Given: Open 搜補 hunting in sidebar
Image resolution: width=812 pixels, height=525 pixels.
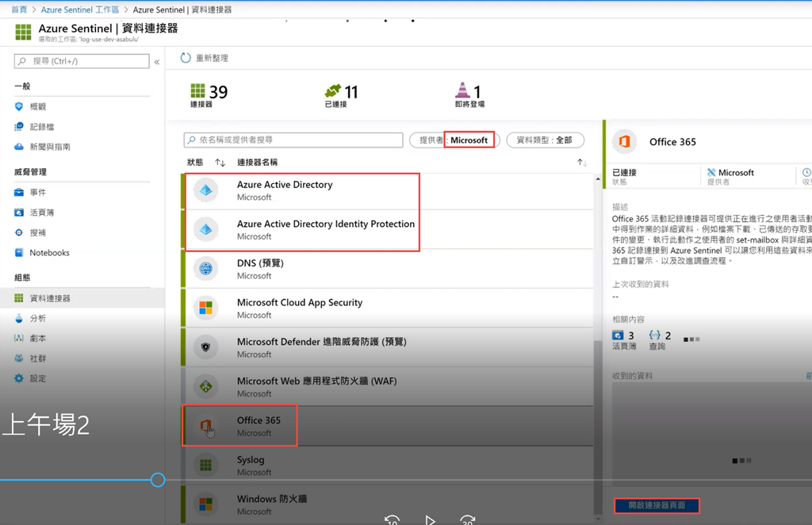Looking at the screenshot, I should (38, 232).
